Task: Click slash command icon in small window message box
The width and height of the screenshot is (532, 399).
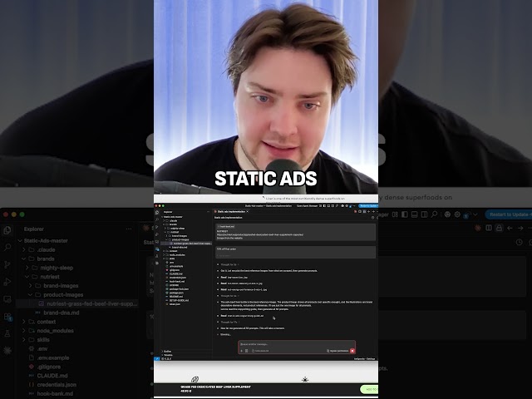Action: [x=247, y=351]
